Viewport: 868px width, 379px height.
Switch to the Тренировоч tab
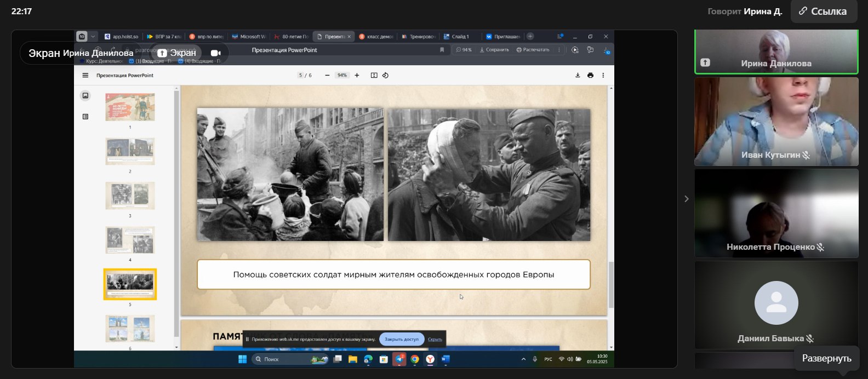pyautogui.click(x=418, y=37)
